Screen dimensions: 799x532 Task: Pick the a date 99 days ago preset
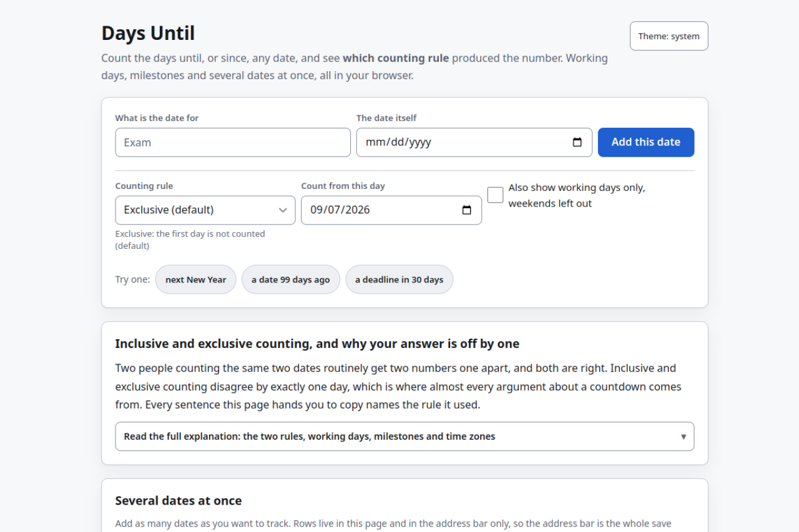pos(291,279)
